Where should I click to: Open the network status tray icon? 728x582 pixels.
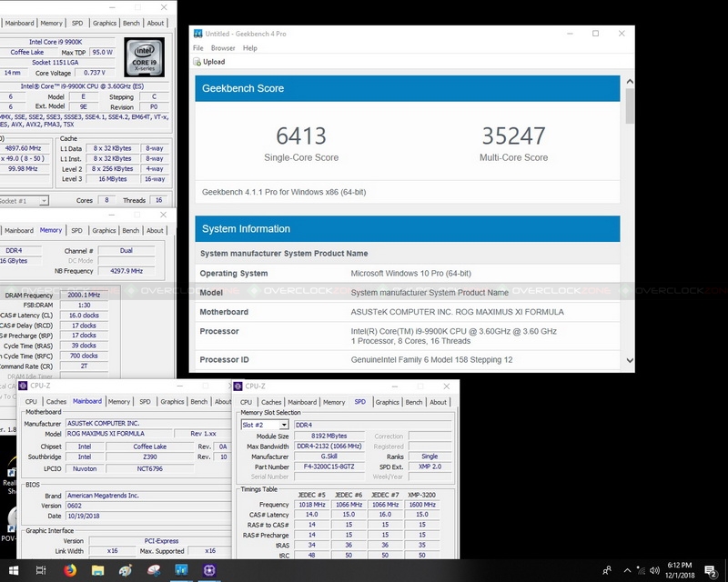(641, 570)
